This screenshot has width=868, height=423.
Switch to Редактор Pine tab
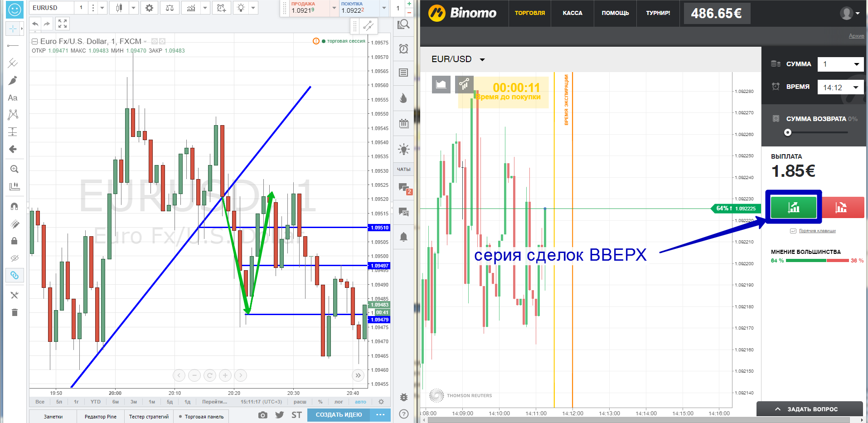point(101,417)
